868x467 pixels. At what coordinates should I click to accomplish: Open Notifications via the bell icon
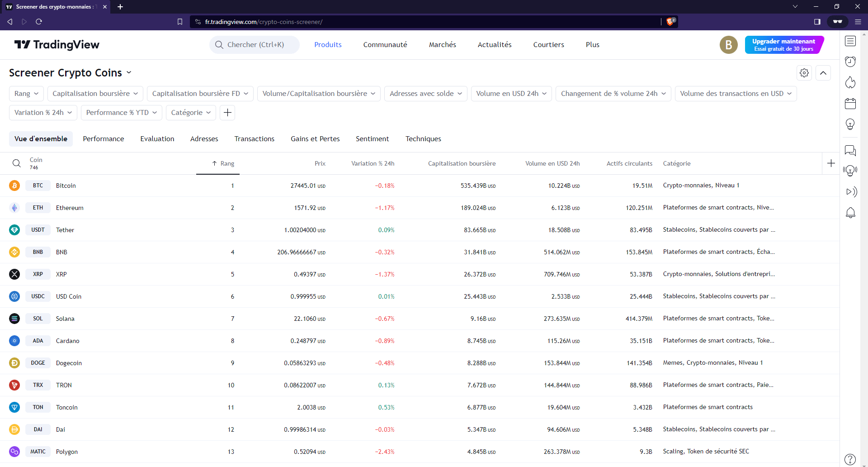[x=851, y=213]
